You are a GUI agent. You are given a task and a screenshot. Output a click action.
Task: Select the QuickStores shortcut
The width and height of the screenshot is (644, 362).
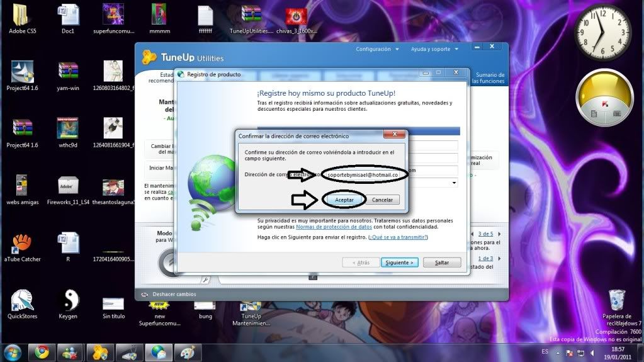click(x=22, y=304)
